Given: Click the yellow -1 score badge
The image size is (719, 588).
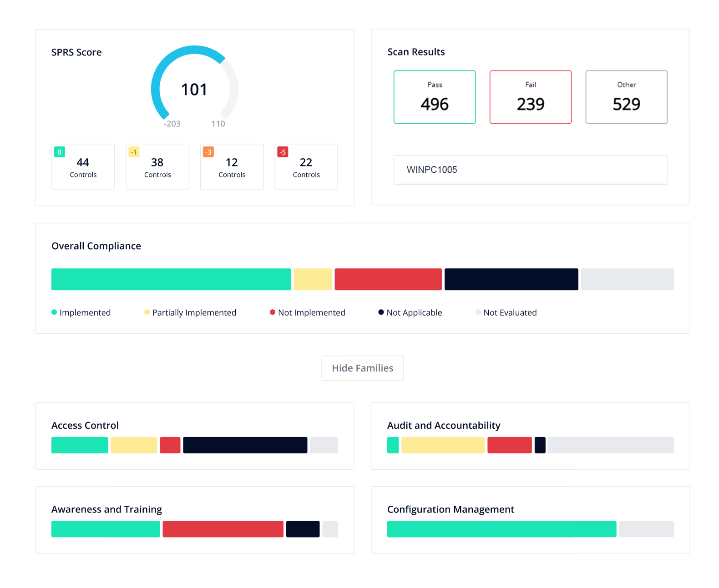Looking at the screenshot, I should click(134, 152).
